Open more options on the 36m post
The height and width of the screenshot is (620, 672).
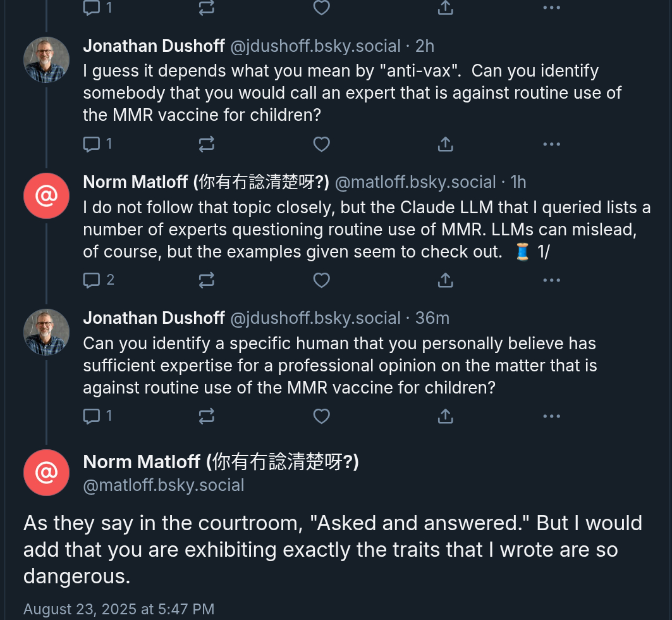551,416
